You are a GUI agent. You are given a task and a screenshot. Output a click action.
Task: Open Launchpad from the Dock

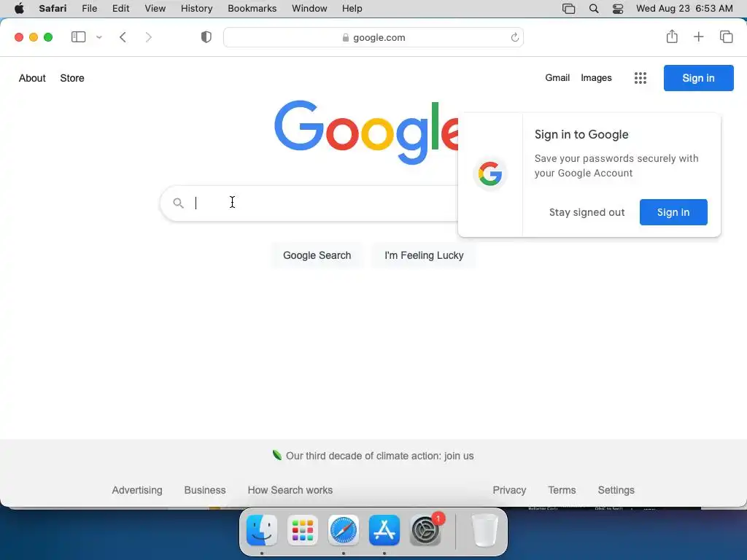click(x=303, y=530)
